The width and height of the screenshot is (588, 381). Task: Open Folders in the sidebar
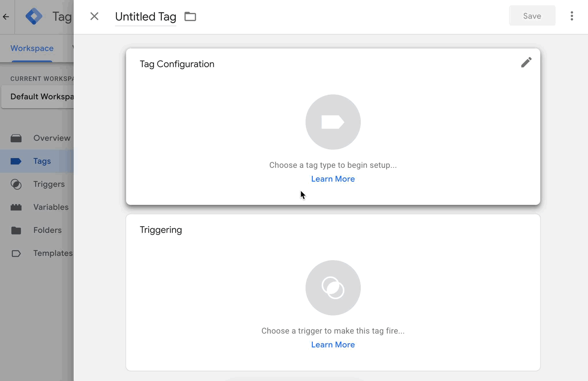pyautogui.click(x=47, y=230)
